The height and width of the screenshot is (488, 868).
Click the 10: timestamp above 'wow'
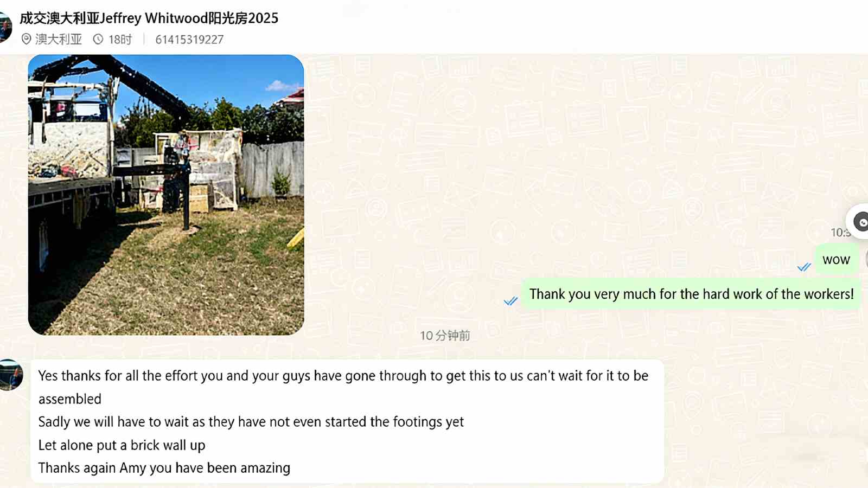(x=840, y=233)
